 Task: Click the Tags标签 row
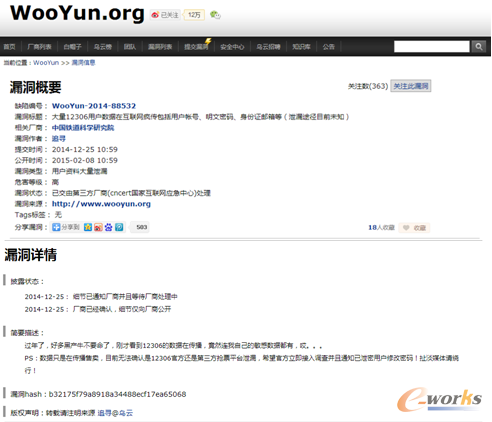(38, 215)
